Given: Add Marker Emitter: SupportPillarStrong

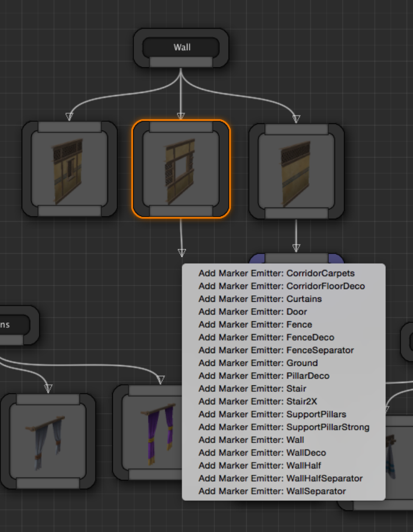Looking at the screenshot, I should tap(283, 427).
